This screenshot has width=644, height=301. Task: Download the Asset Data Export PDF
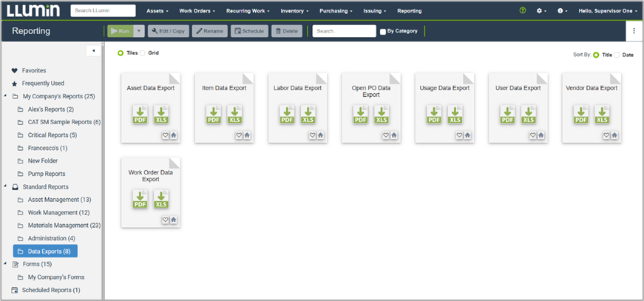[x=140, y=115]
